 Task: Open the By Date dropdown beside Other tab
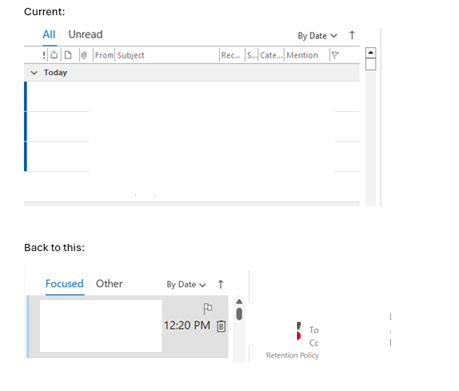point(186,285)
